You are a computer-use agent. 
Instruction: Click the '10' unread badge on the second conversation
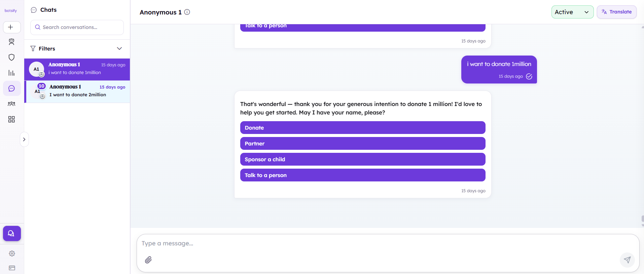click(x=41, y=86)
